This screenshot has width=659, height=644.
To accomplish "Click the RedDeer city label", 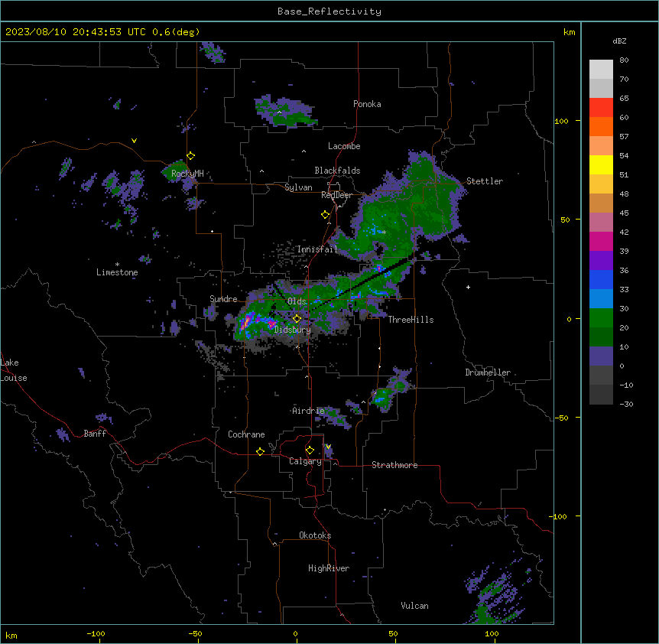I will coord(337,195).
